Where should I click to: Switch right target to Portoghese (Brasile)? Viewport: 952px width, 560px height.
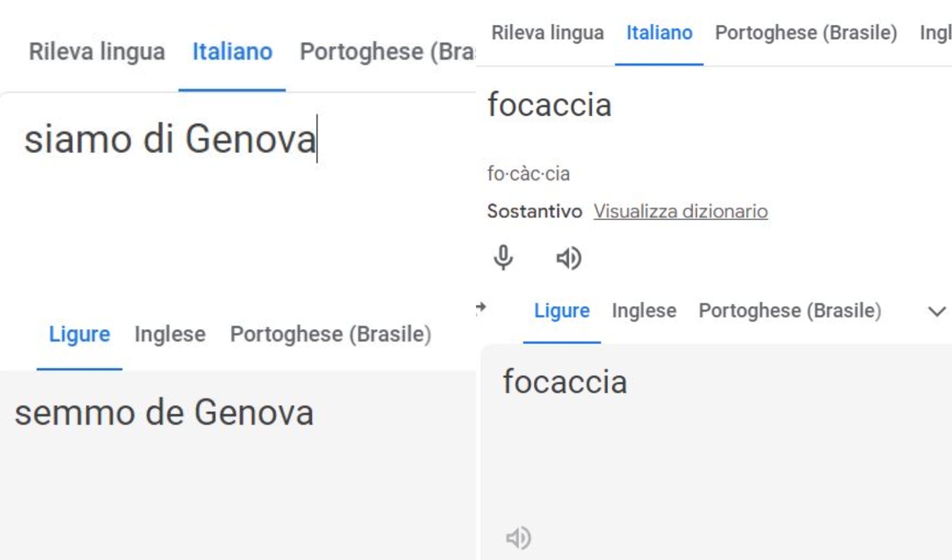pos(790,310)
